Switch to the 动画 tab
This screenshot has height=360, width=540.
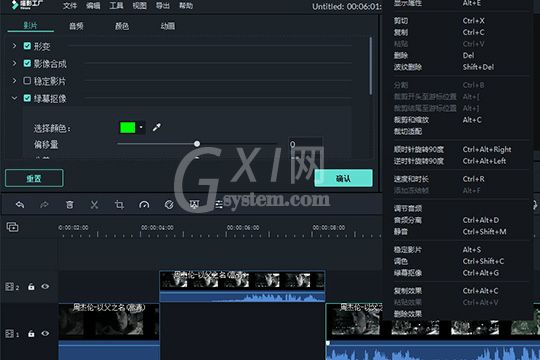168,26
